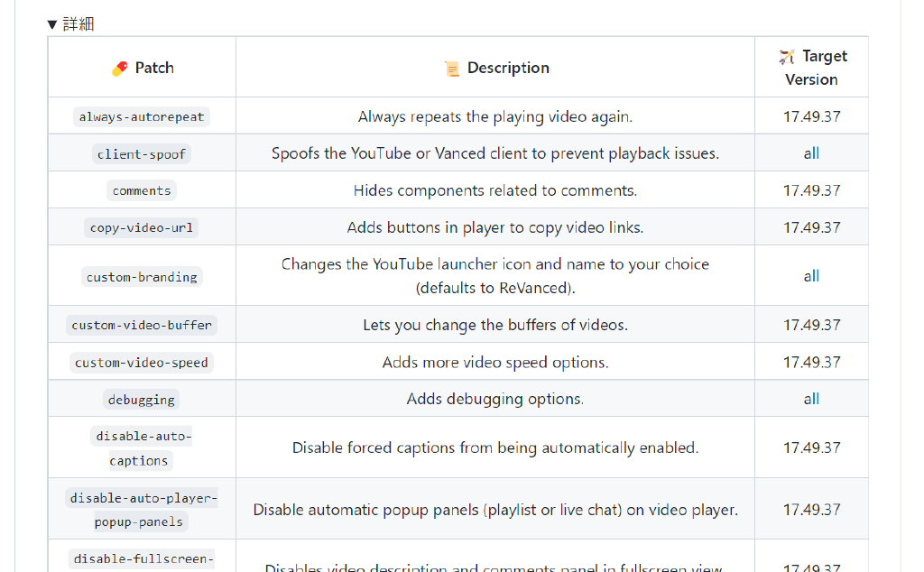
Task: Click the copy-video-url patch name
Action: 142,227
